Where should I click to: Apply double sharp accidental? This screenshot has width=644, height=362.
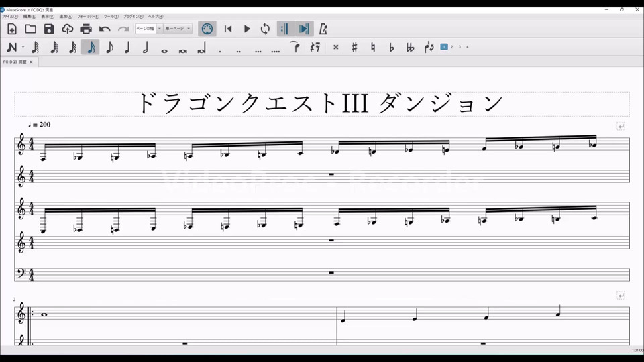[x=335, y=47]
